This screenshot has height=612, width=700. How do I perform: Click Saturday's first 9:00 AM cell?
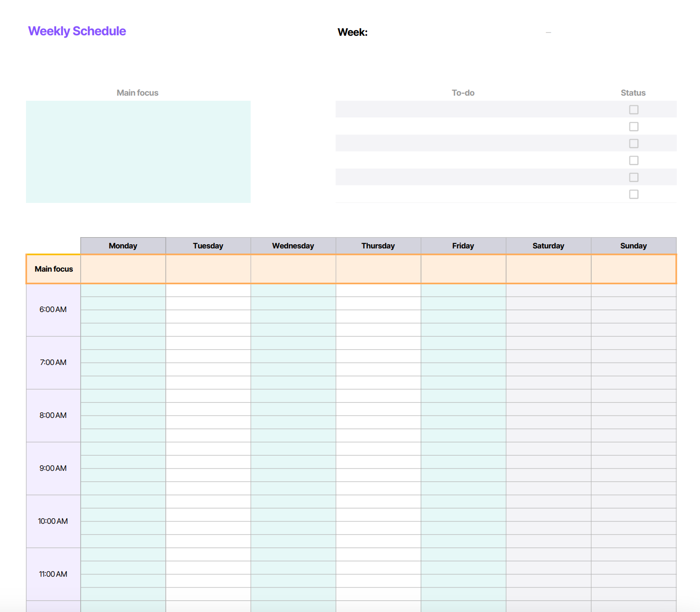click(x=548, y=448)
